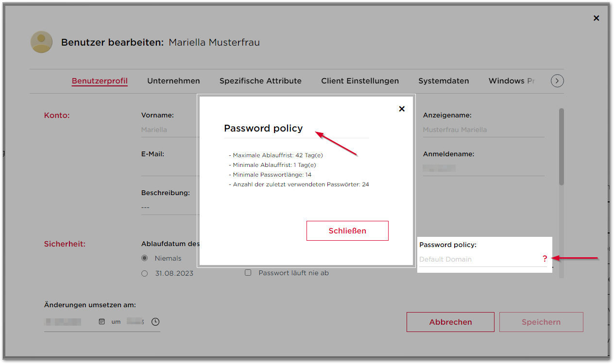Click the Minimale Ablauffrist: 1 Tag(e) line

coord(273,165)
